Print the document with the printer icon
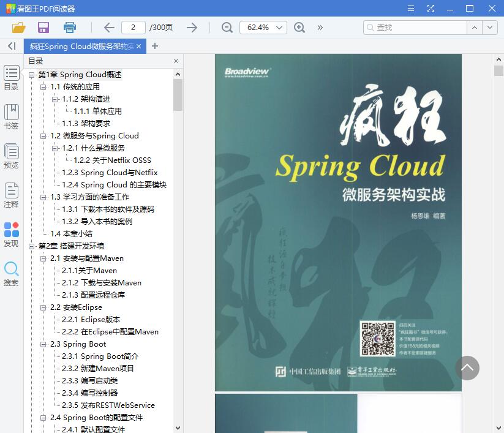This screenshot has height=433, width=504. tap(69, 28)
